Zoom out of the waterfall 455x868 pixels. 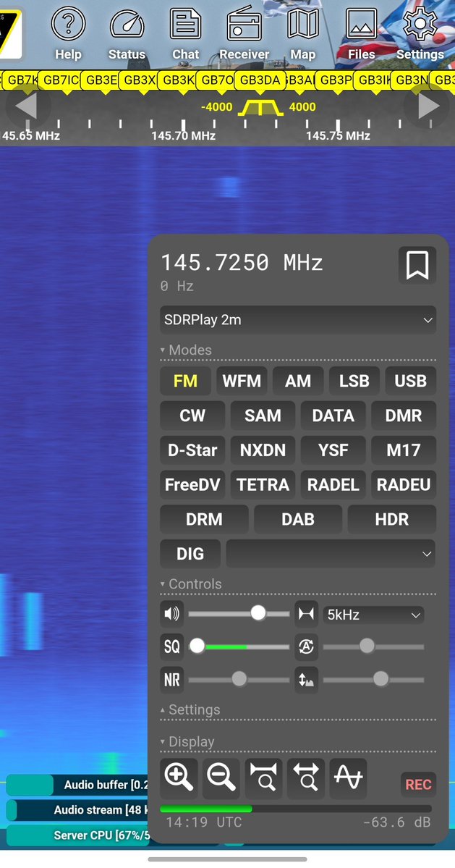coord(221,778)
